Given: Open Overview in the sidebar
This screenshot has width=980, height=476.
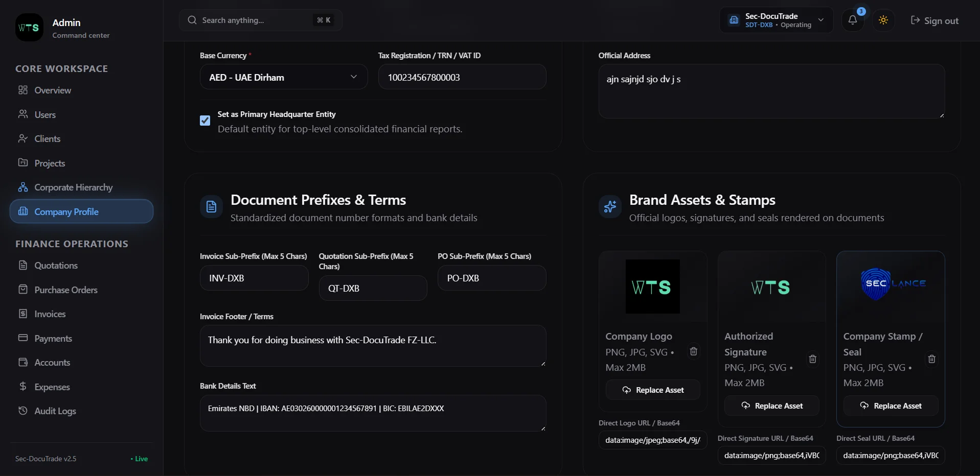Looking at the screenshot, I should coord(82,90).
